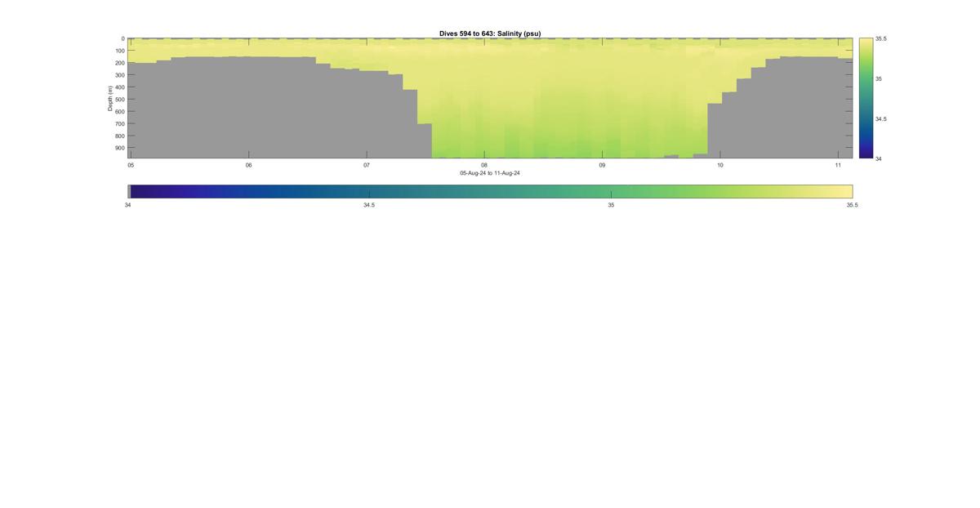This screenshot has height=508, width=980.
Task: Click '35.5' tick under the horizontal colorbar
Action: [852, 205]
